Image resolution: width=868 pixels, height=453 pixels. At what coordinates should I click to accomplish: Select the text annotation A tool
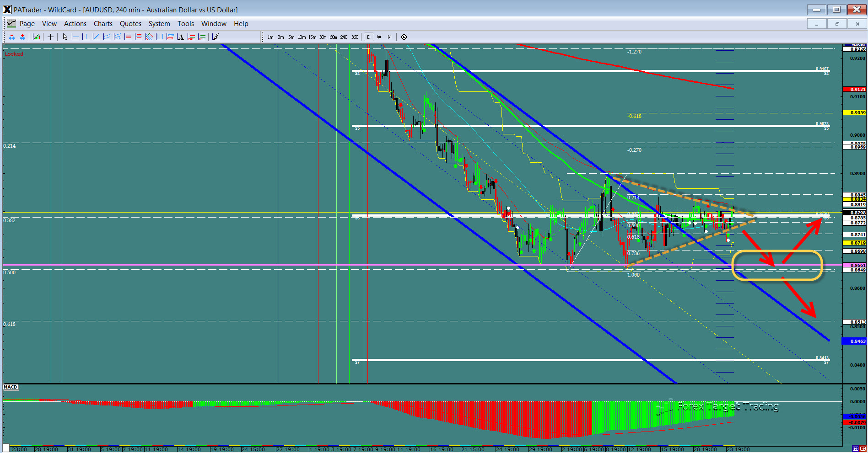[x=181, y=37]
